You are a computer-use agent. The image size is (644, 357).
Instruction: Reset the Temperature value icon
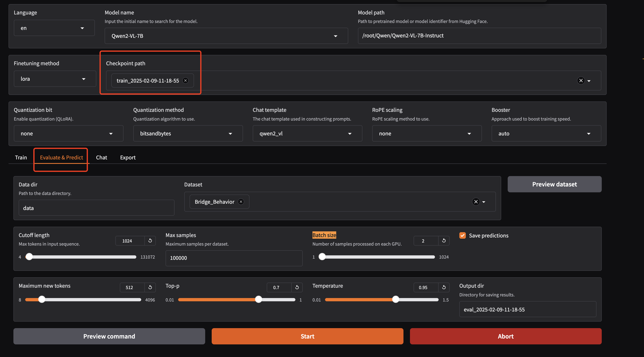444,287
